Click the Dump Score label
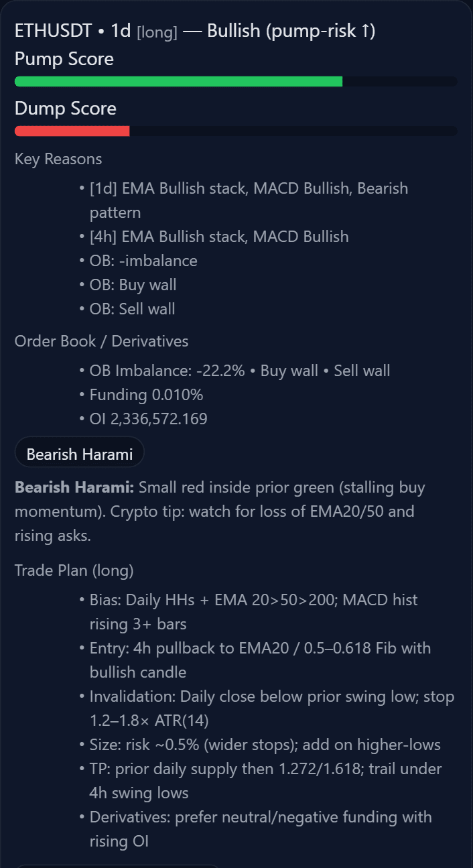Screen dimensions: 473x868 tap(66, 109)
